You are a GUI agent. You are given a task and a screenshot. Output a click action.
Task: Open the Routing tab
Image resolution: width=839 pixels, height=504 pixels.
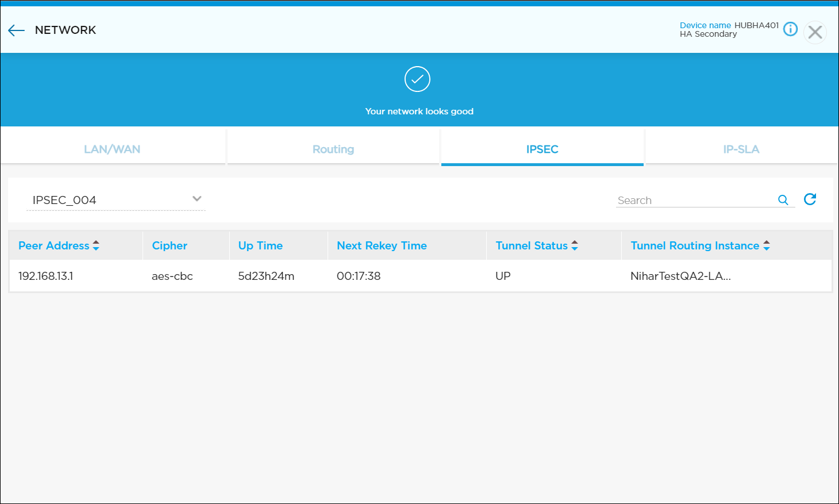333,149
